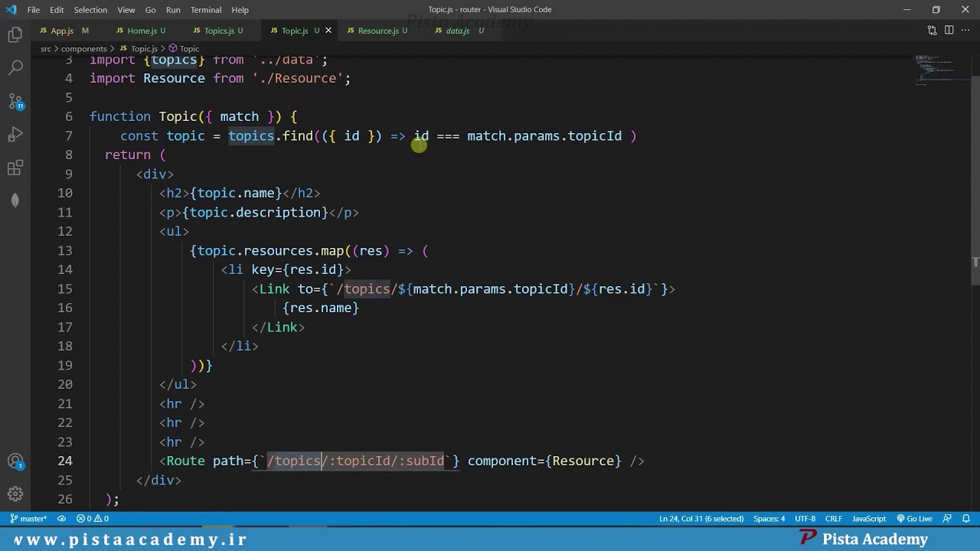Change indentation via Spaces: 4

tap(769, 519)
